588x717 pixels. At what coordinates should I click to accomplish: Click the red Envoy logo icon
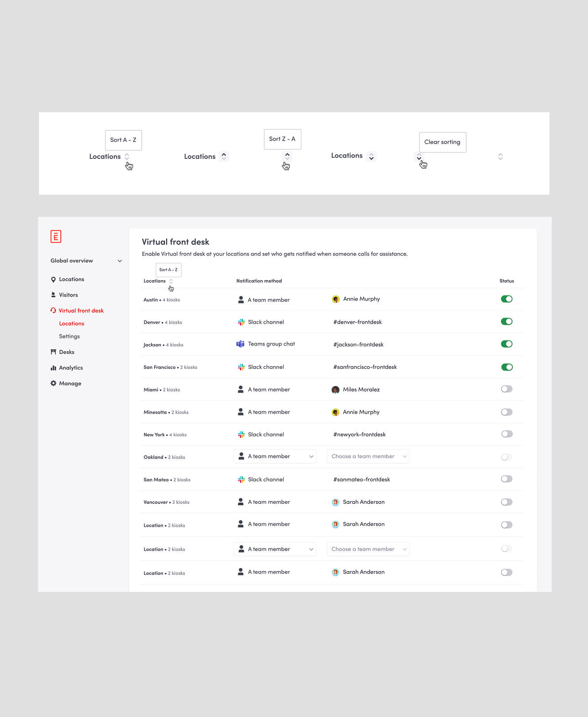56,236
